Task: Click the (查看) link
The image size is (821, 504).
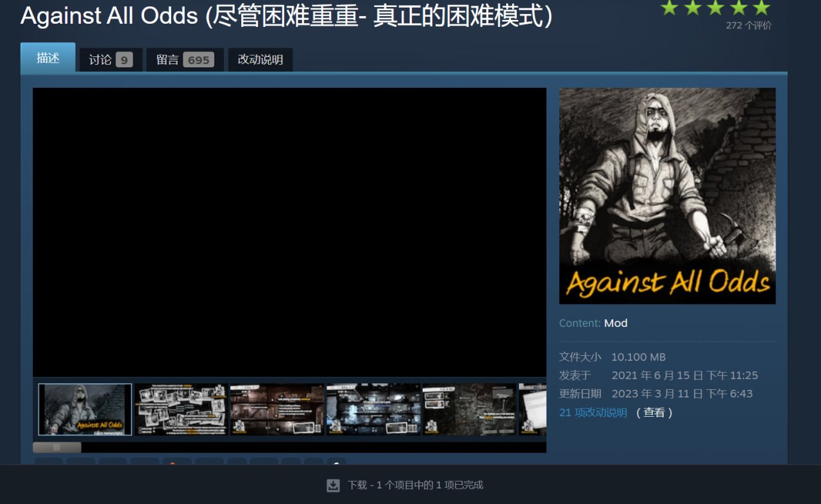Action: pyautogui.click(x=654, y=412)
